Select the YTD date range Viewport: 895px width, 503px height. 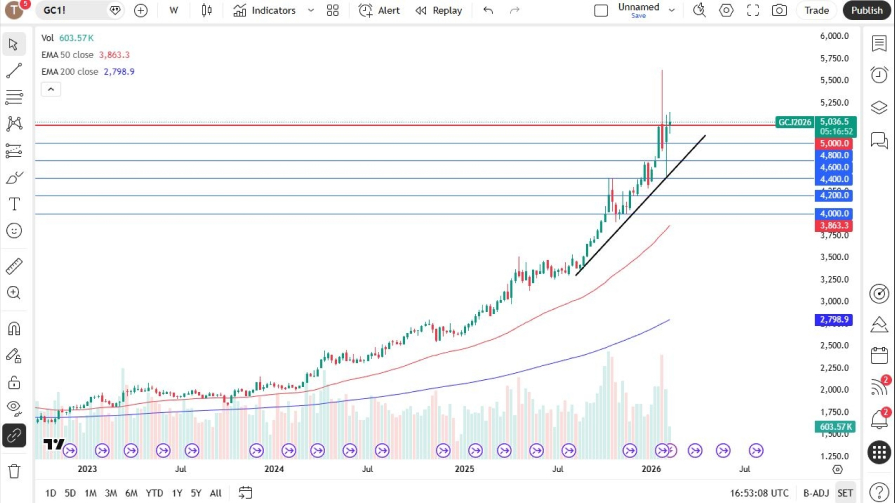(154, 493)
